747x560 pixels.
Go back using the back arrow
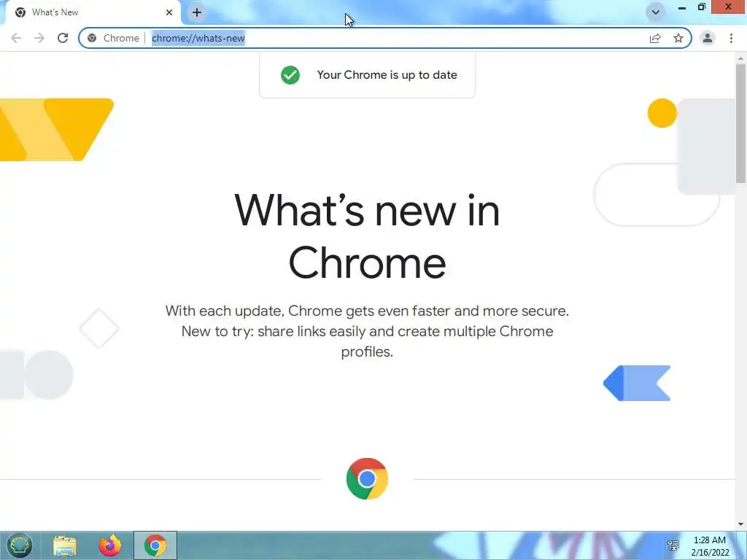tap(16, 38)
